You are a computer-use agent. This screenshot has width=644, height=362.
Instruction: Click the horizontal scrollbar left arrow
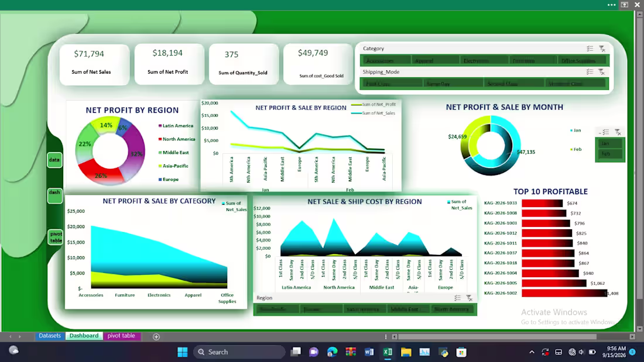(x=394, y=336)
